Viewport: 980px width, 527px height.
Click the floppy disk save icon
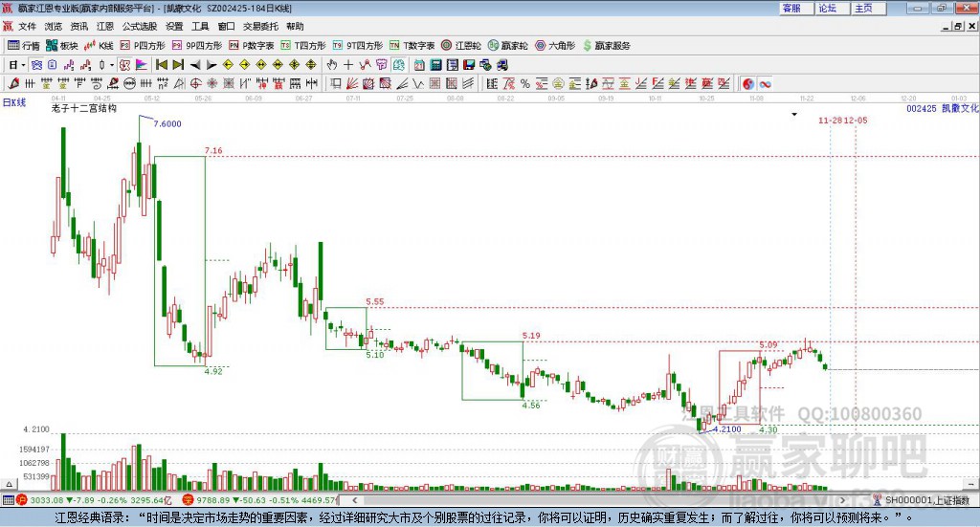click(x=469, y=65)
